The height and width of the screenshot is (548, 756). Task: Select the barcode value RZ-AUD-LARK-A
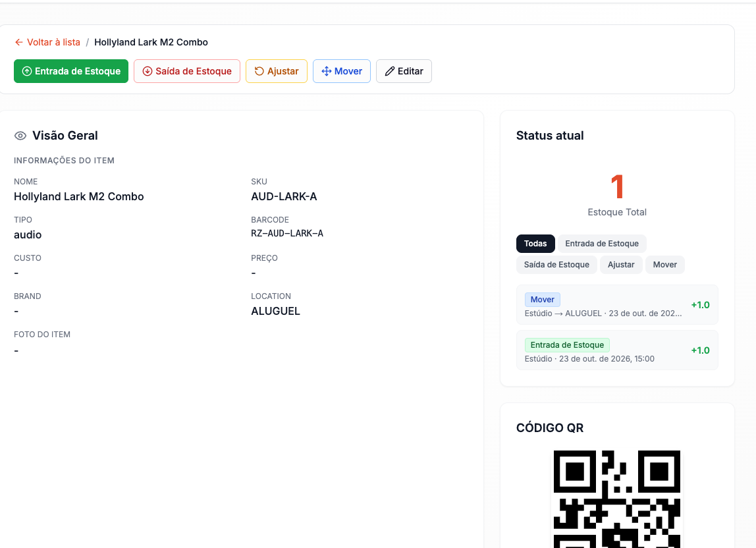287,233
